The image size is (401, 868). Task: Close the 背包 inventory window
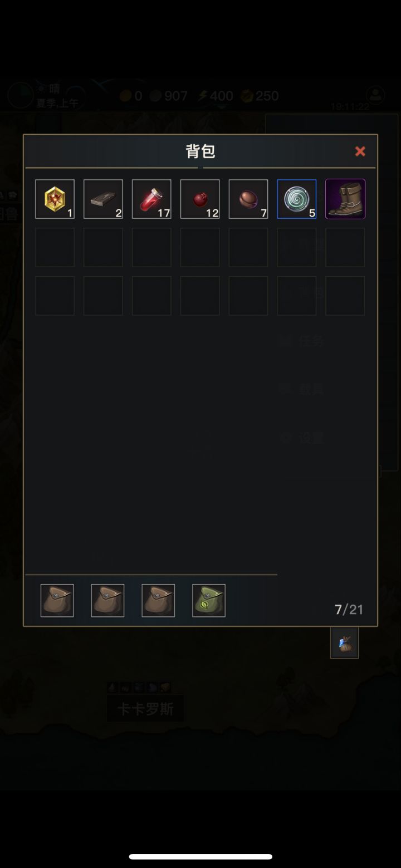click(360, 151)
